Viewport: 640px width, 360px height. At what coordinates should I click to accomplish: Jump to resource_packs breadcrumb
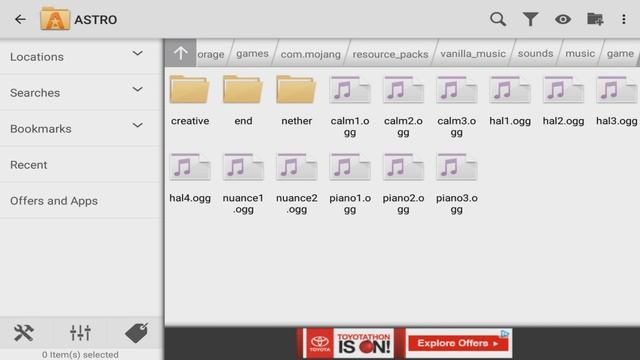coord(390,53)
